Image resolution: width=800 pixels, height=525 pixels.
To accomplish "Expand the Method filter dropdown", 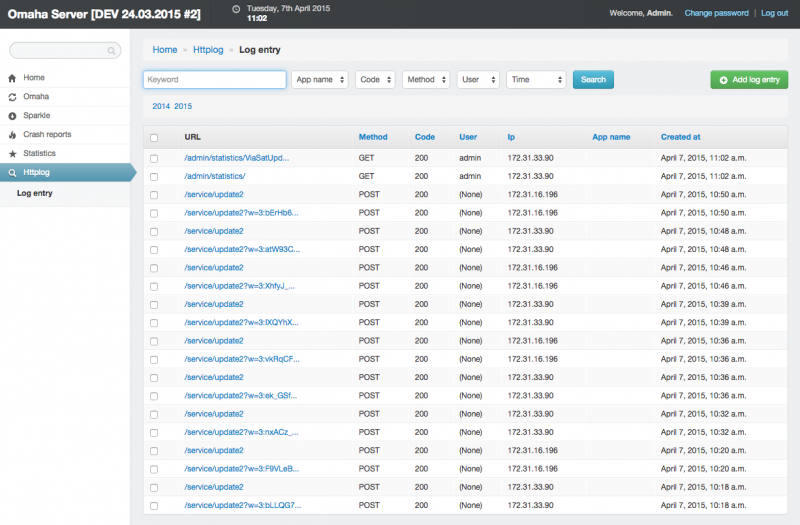I will coord(426,80).
